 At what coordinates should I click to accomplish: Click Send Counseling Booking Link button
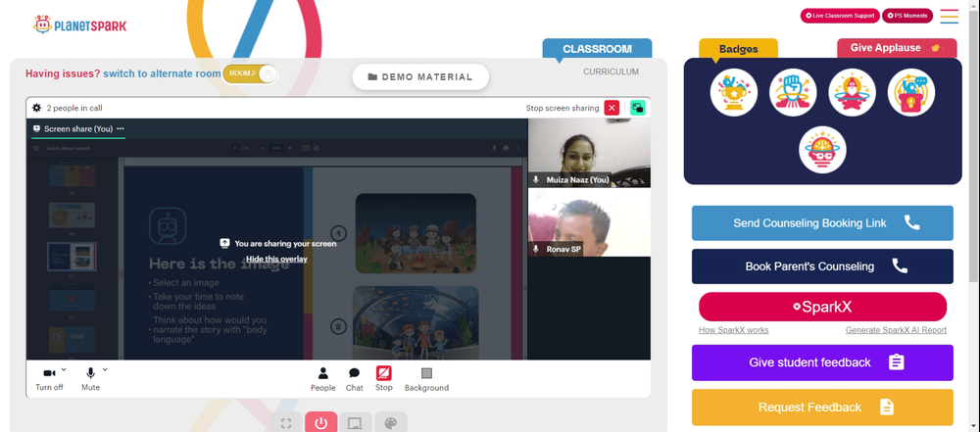tap(822, 223)
